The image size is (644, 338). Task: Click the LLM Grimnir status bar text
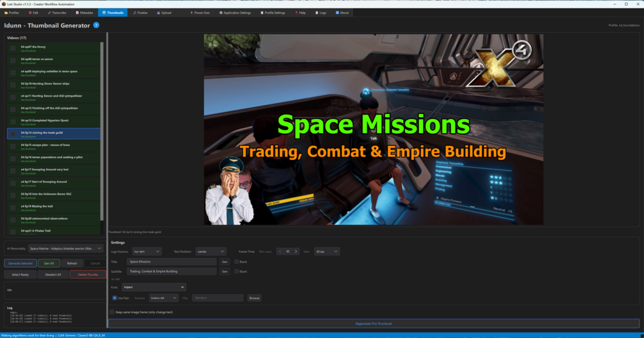click(x=81, y=335)
